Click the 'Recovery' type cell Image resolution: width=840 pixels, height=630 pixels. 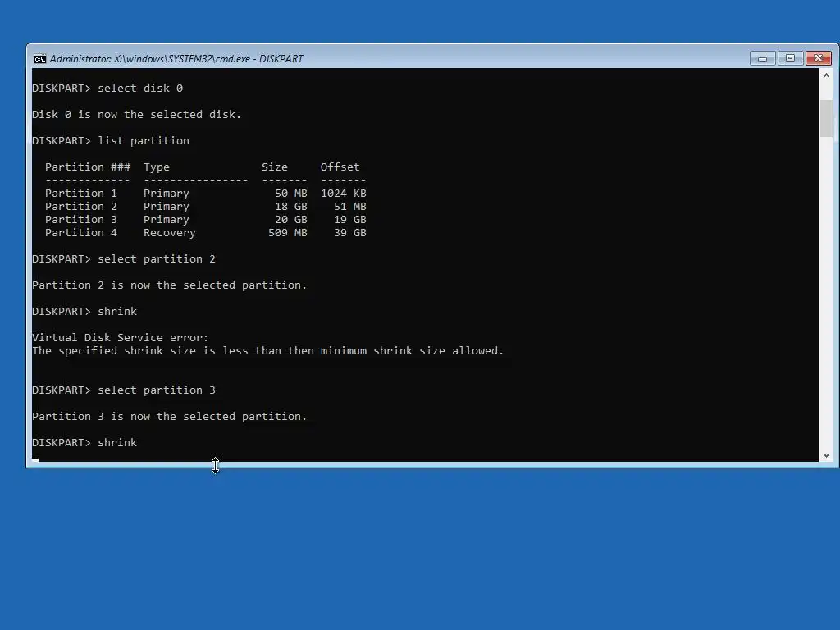169,232
